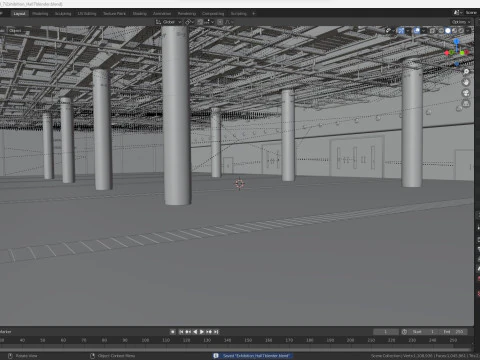This screenshot has width=480, height=360.
Task: Open the Sculpting workspace tab
Action: point(63,14)
